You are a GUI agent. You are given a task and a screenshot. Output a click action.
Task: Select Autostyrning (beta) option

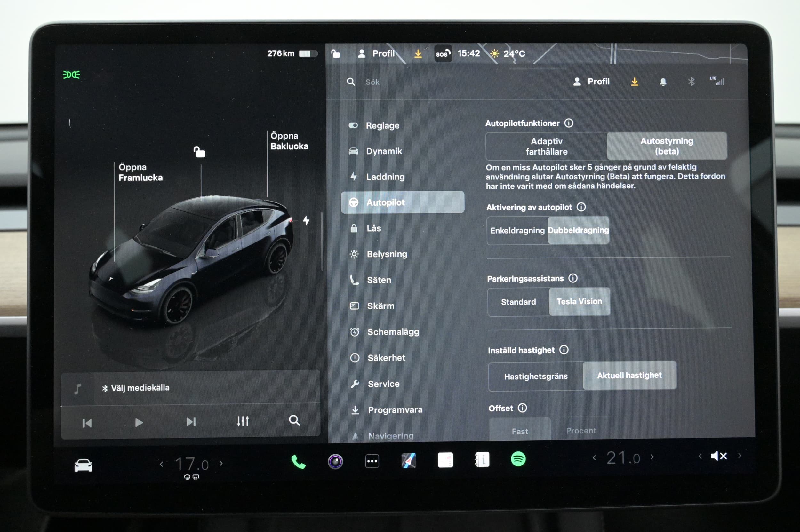coord(667,146)
